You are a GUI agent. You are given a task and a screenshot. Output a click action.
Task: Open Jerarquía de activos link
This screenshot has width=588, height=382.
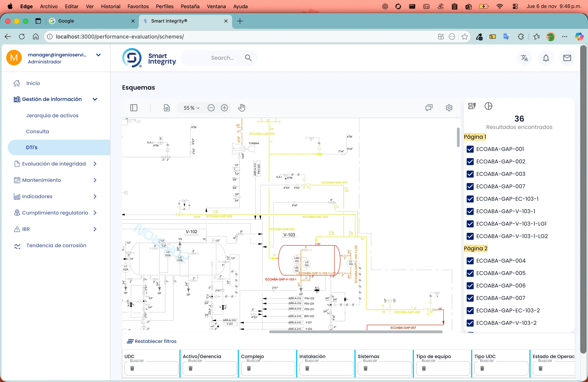[x=52, y=115]
